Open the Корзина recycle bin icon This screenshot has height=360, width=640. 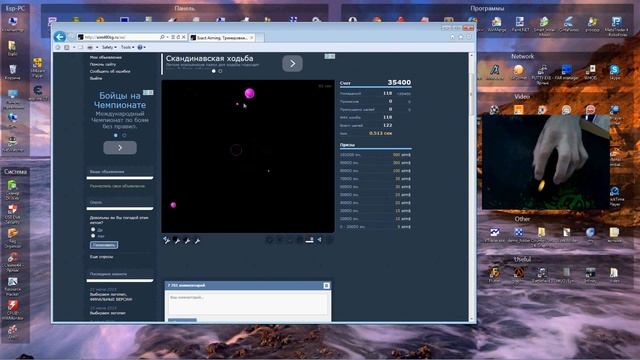click(x=13, y=72)
